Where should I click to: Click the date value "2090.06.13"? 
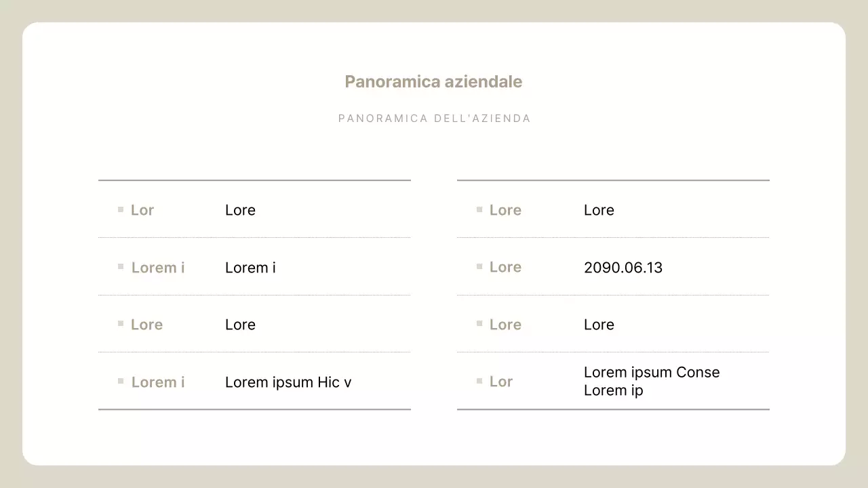(x=623, y=268)
